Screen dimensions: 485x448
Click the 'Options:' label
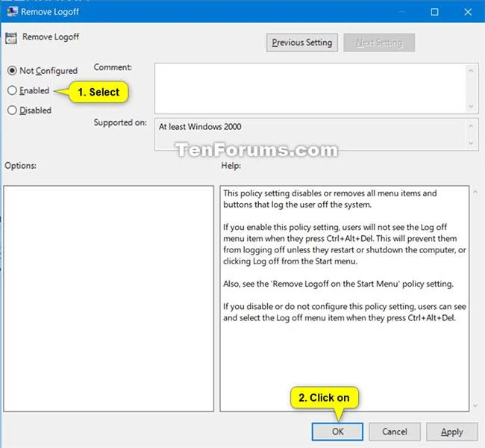(x=20, y=166)
